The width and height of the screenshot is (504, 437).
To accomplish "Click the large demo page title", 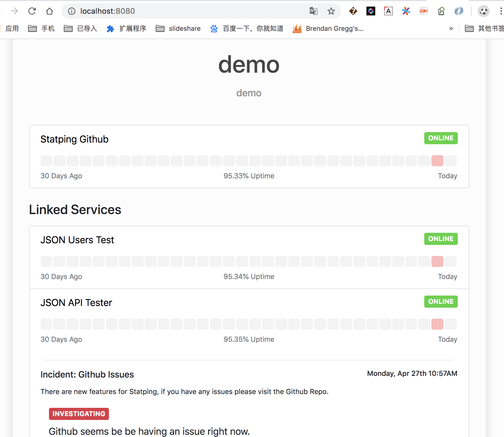I will 249,65.
